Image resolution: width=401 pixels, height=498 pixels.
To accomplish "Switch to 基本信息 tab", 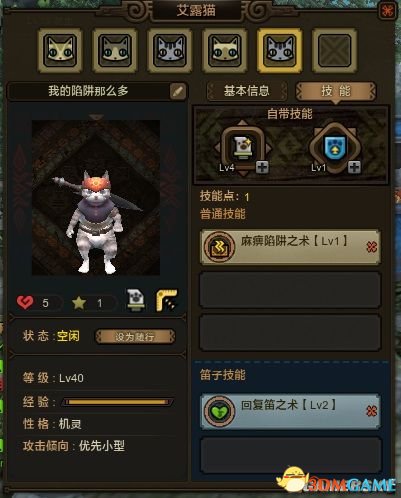I will tap(247, 91).
